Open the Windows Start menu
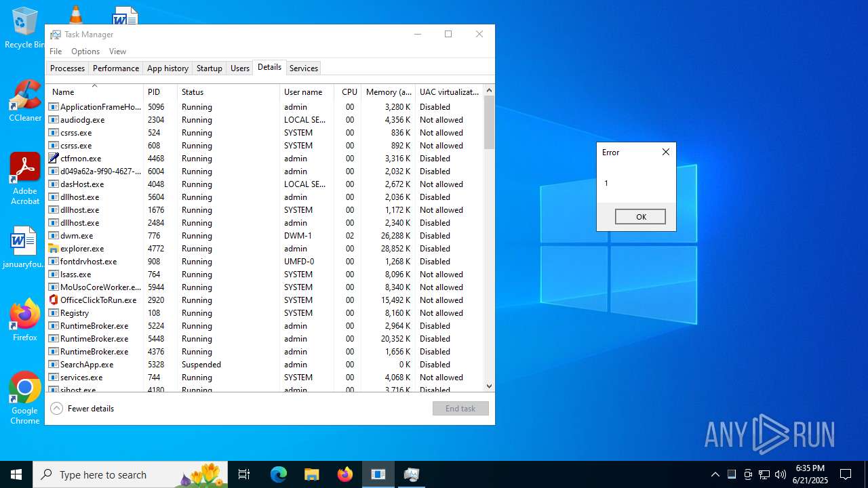Image resolution: width=868 pixels, height=488 pixels. tap(16, 474)
